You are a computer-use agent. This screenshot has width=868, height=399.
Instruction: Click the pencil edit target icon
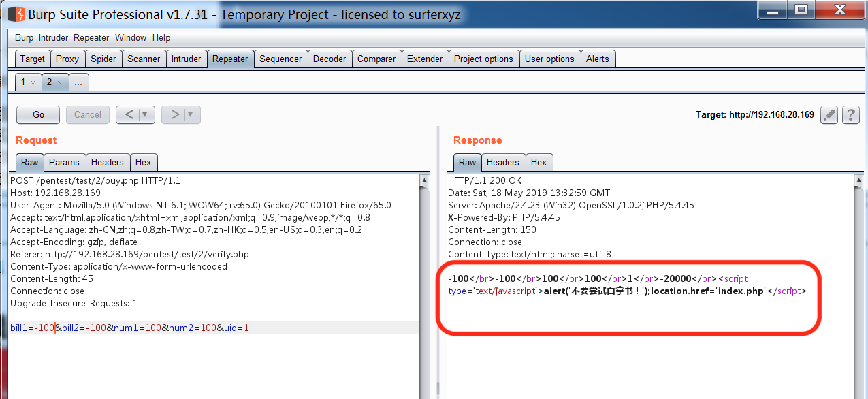tap(829, 114)
